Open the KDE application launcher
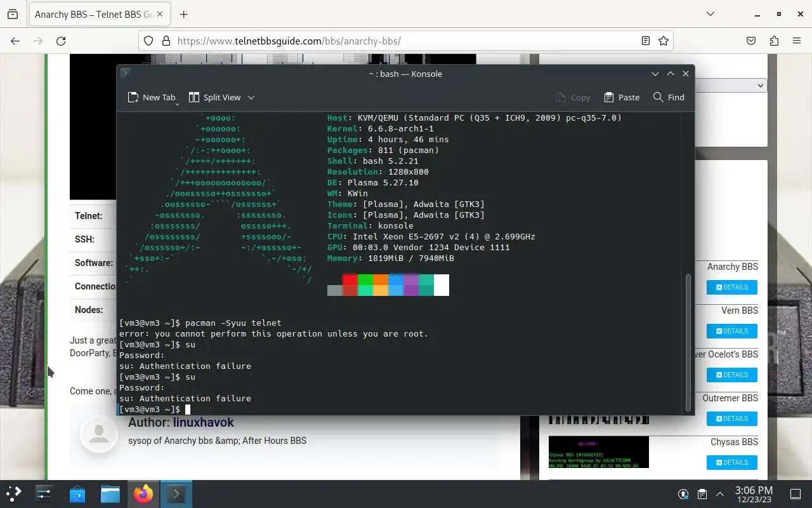 14,494
